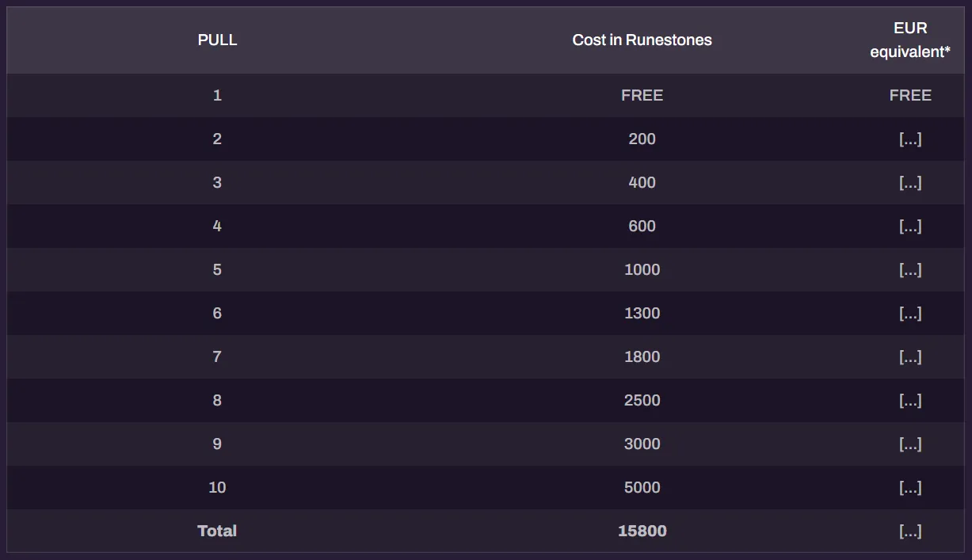This screenshot has width=972, height=560.
Task: Select pull number 5 cell
Action: 217,269
